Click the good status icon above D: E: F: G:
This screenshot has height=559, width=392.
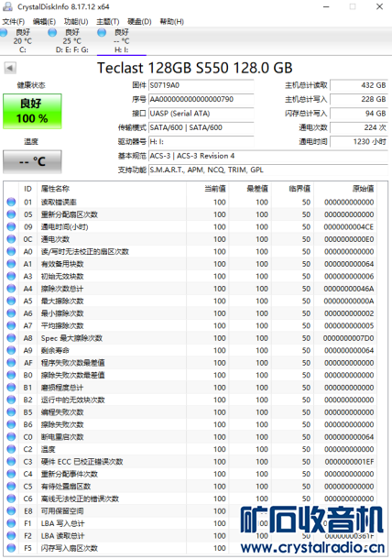tap(52, 32)
